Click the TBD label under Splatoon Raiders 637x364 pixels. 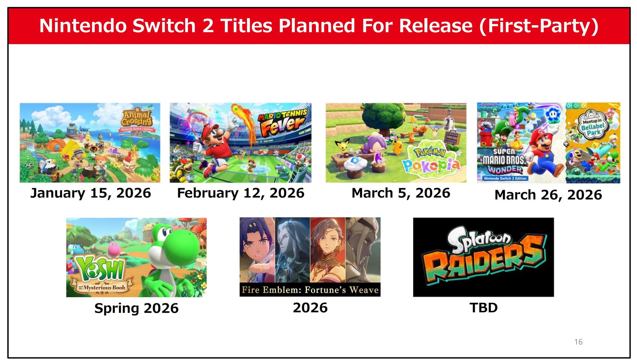(x=483, y=308)
